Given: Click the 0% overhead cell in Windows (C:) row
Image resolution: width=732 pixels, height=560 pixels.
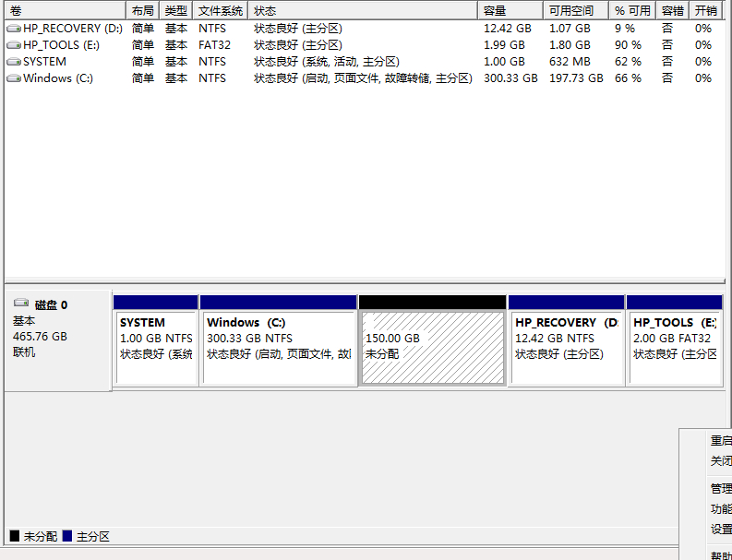Looking at the screenshot, I should click(703, 78).
